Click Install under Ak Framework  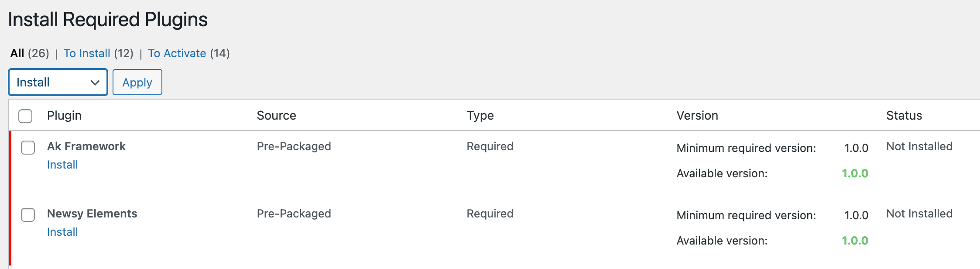62,165
